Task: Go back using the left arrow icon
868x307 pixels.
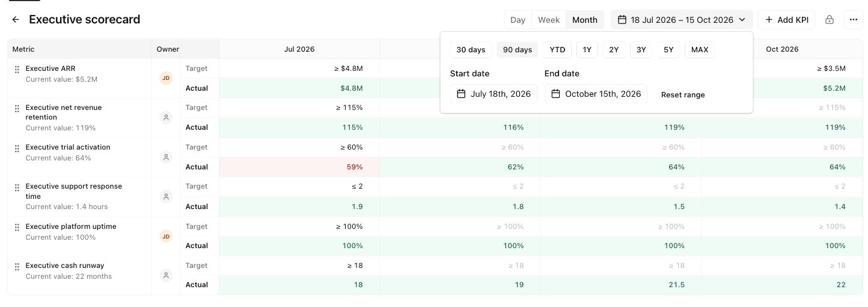Action: click(x=16, y=20)
